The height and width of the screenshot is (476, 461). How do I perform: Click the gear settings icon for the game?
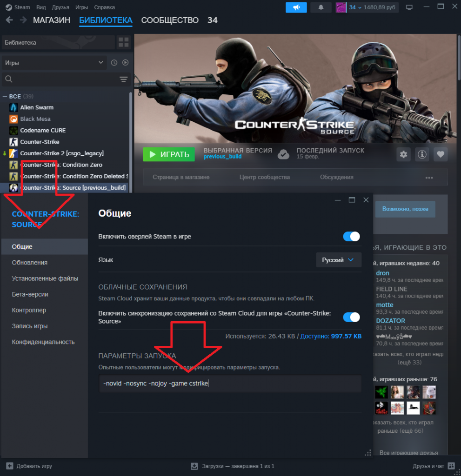[x=403, y=154]
